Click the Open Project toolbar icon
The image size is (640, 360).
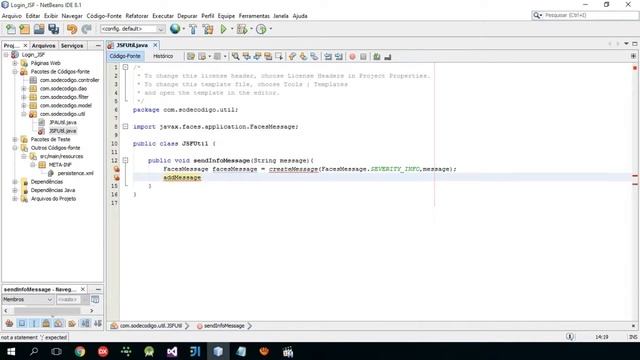tap(39, 29)
